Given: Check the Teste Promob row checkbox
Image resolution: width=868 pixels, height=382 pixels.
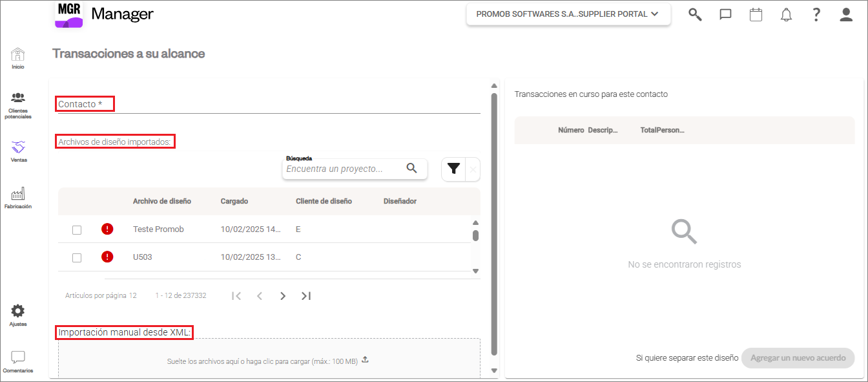Looking at the screenshot, I should point(77,229).
